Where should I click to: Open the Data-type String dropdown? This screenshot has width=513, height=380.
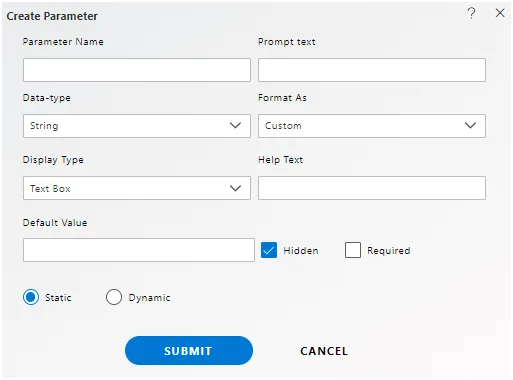tap(137, 126)
